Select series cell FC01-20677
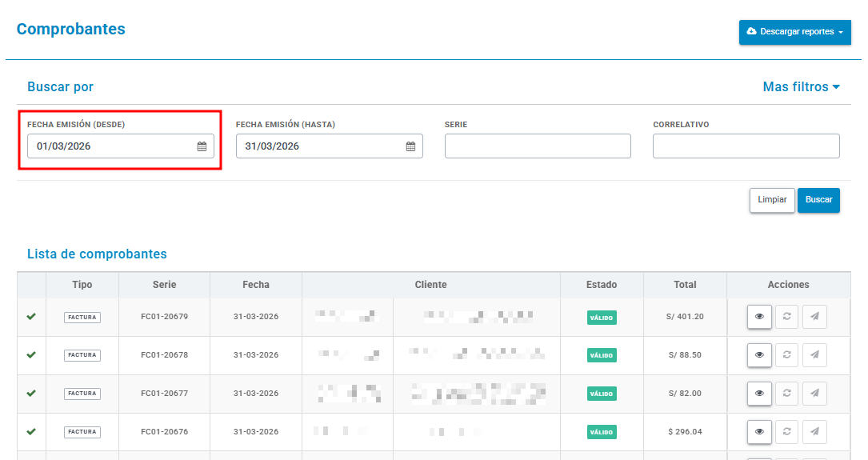Image resolution: width=868 pixels, height=460 pixels. tap(165, 394)
